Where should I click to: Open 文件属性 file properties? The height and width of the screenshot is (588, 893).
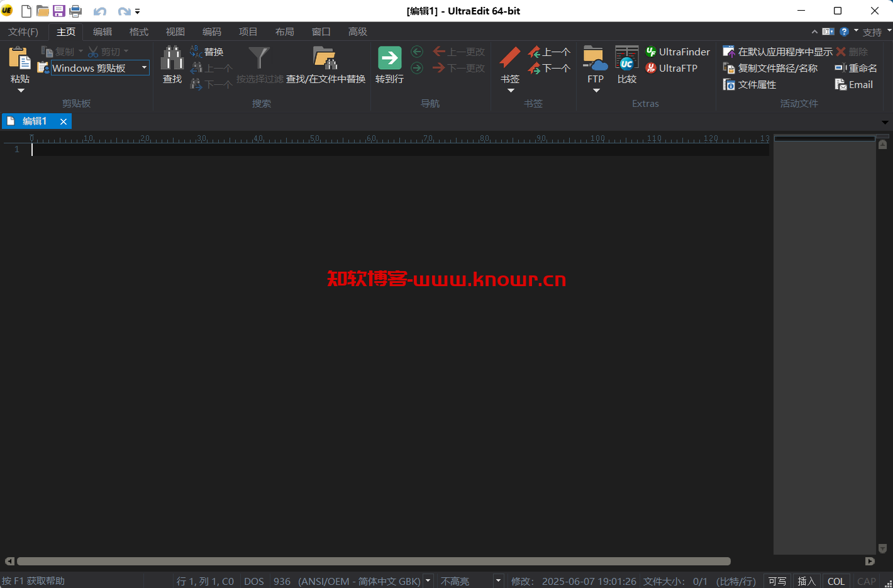750,84
